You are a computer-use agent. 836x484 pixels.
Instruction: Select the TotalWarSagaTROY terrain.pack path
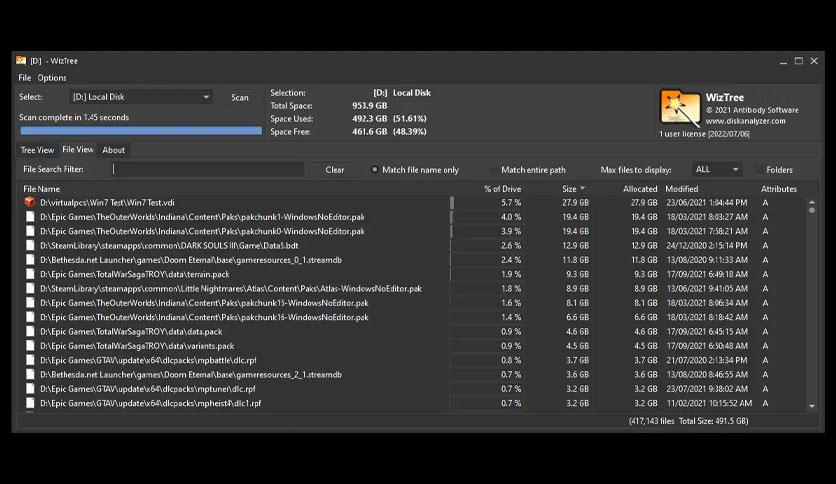point(134,275)
